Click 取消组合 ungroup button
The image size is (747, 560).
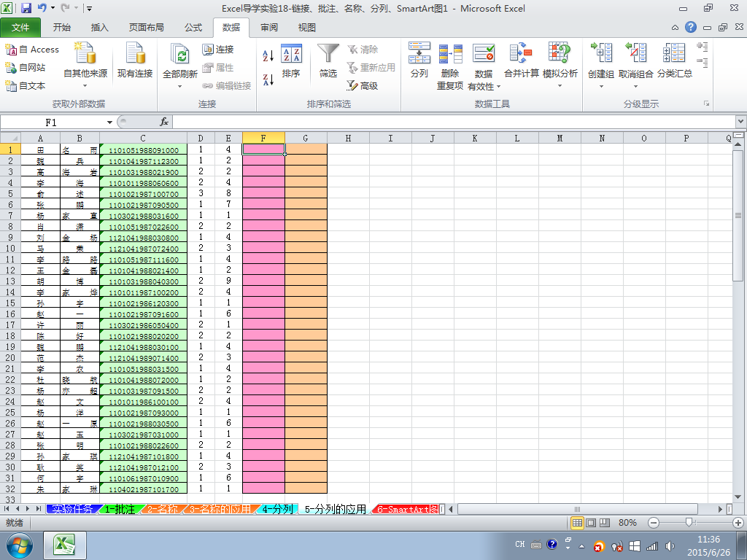(x=635, y=61)
